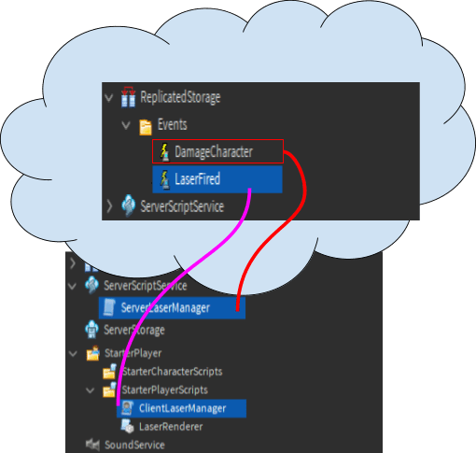Click the ClientLaserManager local script icon
The image size is (476, 453).
click(x=127, y=408)
